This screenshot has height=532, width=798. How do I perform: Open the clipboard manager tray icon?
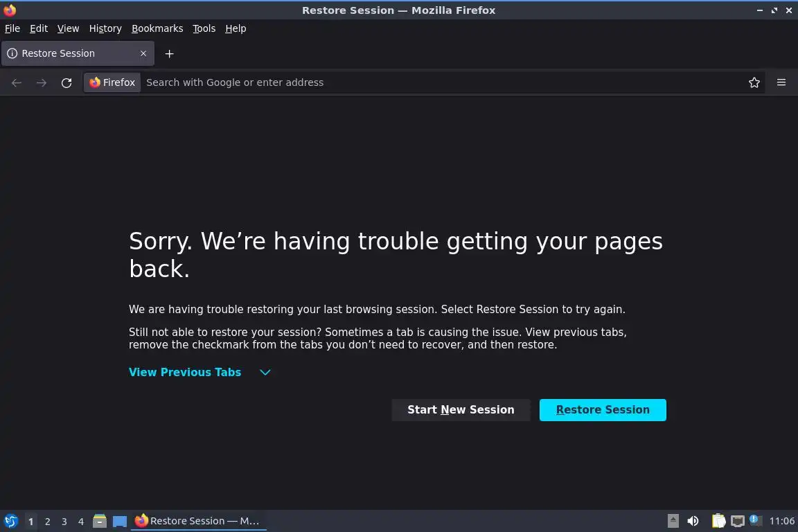[x=718, y=521]
